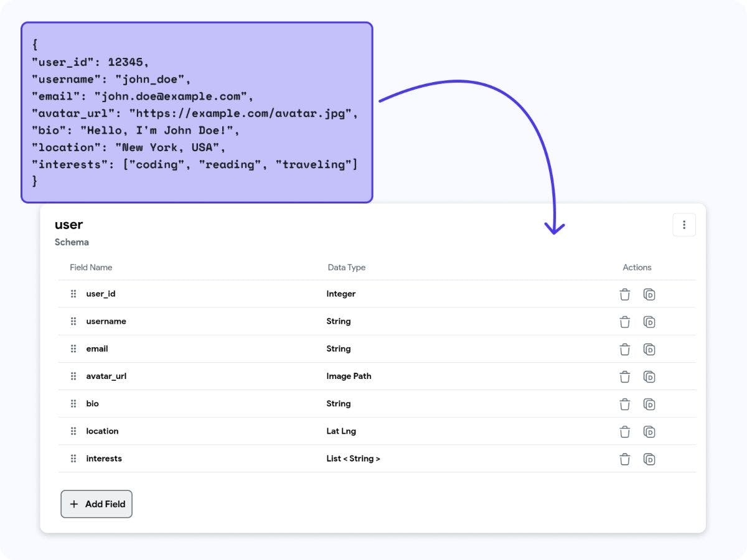Screen dimensions: 747x560
Task: Duplicate the avatar_url field
Action: point(649,376)
